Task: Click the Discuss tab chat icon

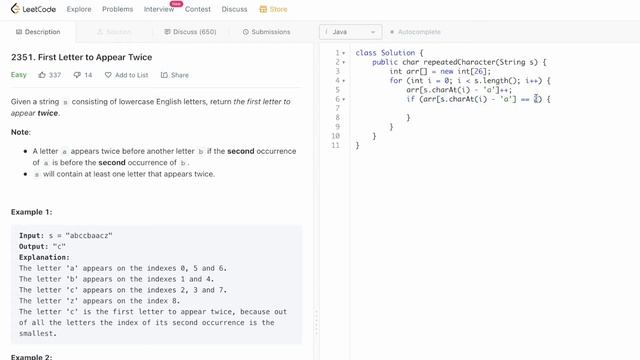Action: pyautogui.click(x=167, y=31)
